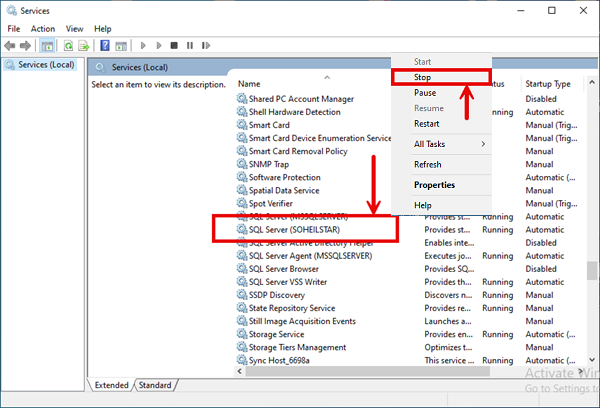Image resolution: width=600 pixels, height=408 pixels.
Task: Click the vertical scrollbar down arrow
Action: tap(592, 360)
